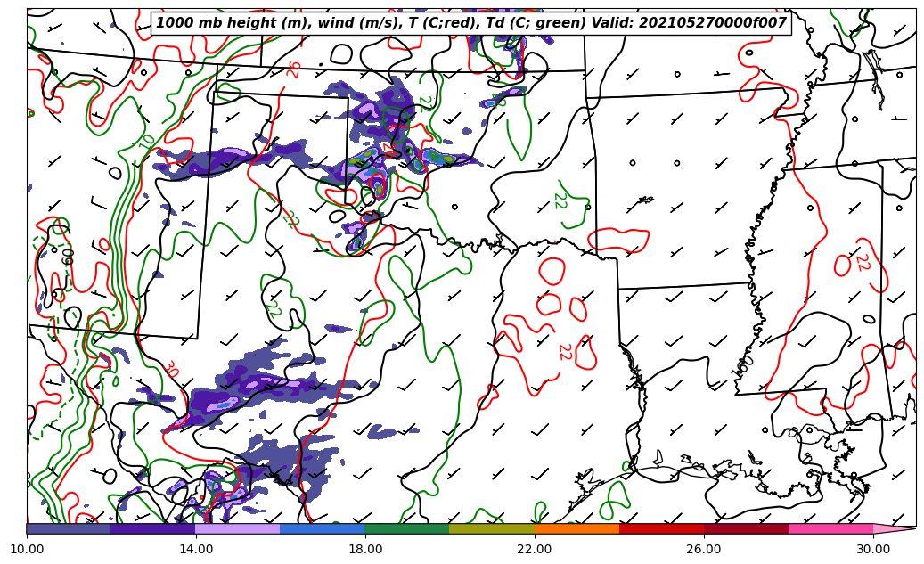Viewport: 924px width, 564px height.
Task: Pick the dark purple 12–14 colorbar segment
Action: (153, 528)
